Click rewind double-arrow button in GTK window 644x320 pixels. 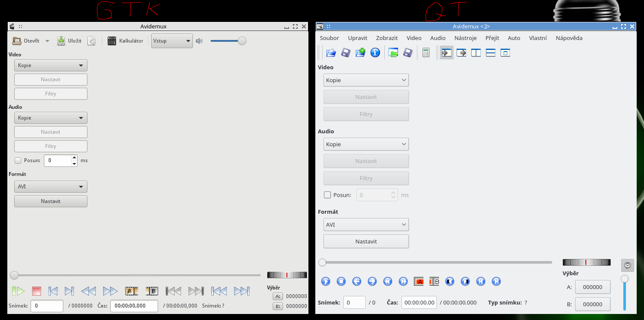point(88,291)
